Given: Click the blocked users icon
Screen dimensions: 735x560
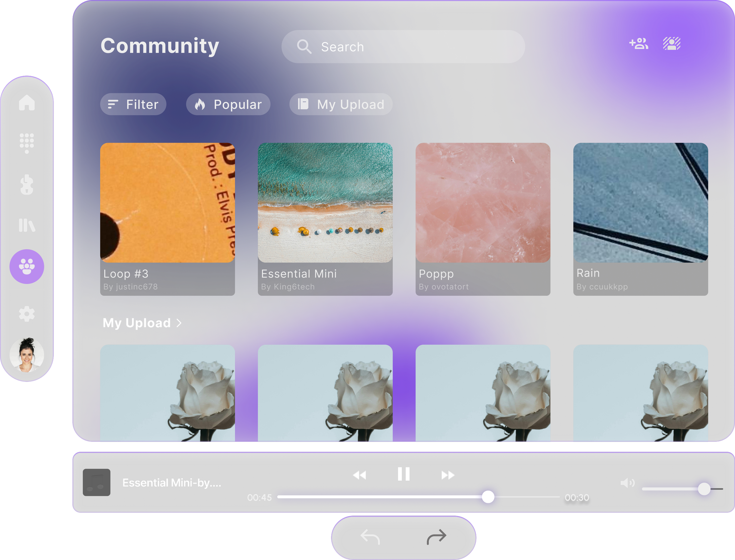Looking at the screenshot, I should tap(671, 44).
